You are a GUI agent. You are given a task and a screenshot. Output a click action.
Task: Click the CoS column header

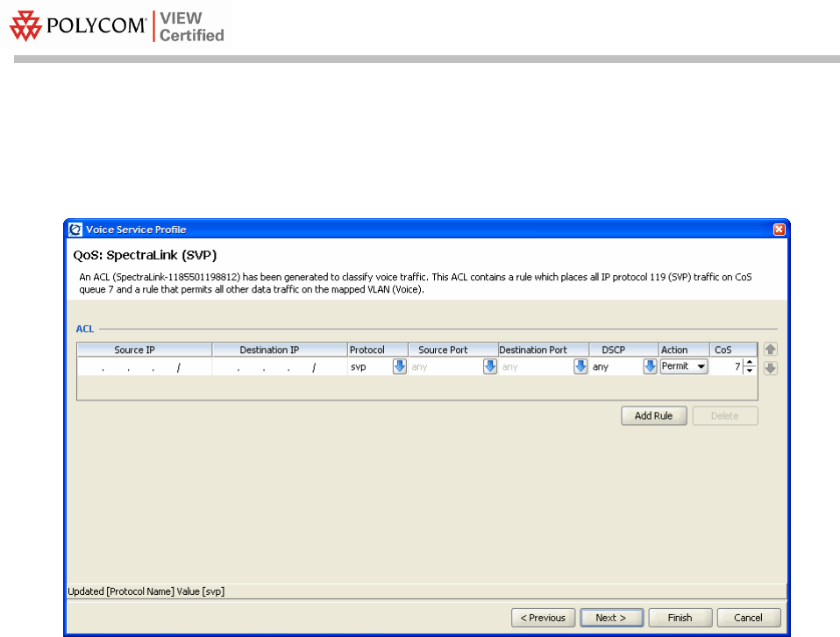click(733, 350)
